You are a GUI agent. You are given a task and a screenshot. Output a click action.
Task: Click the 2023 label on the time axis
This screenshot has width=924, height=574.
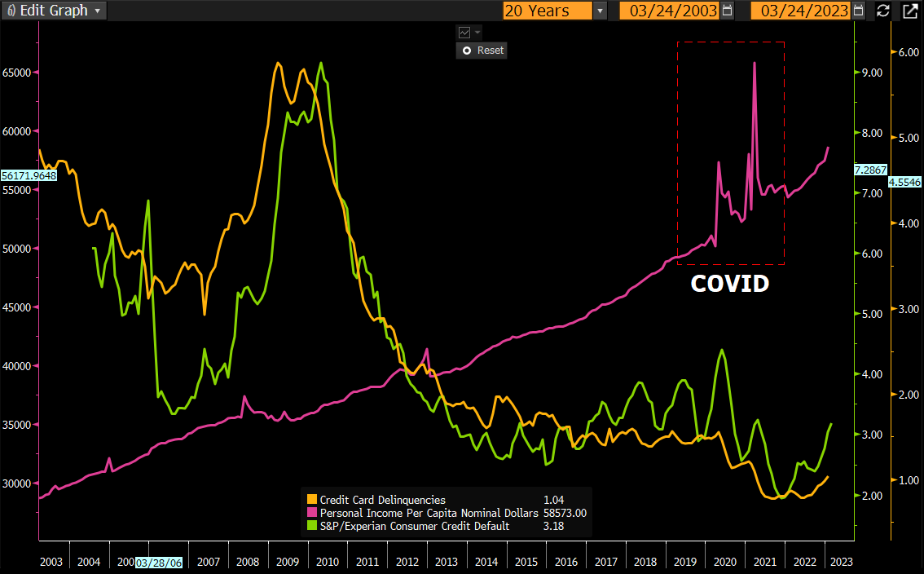(841, 562)
